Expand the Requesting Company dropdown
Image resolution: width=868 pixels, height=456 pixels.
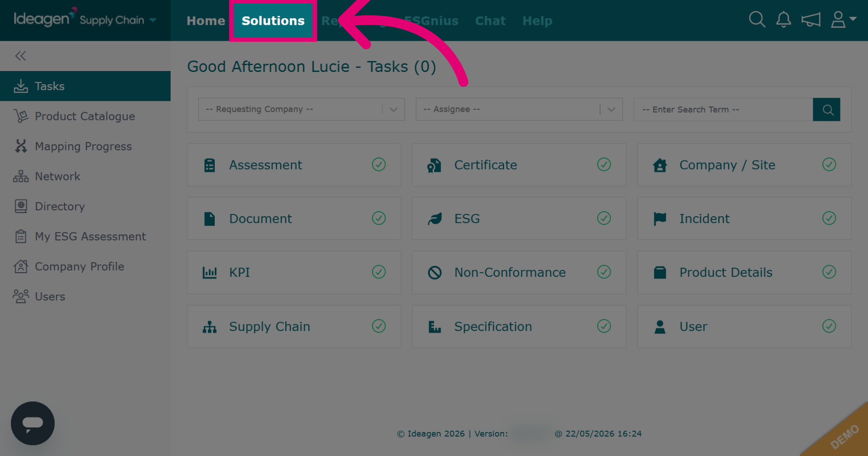302,109
